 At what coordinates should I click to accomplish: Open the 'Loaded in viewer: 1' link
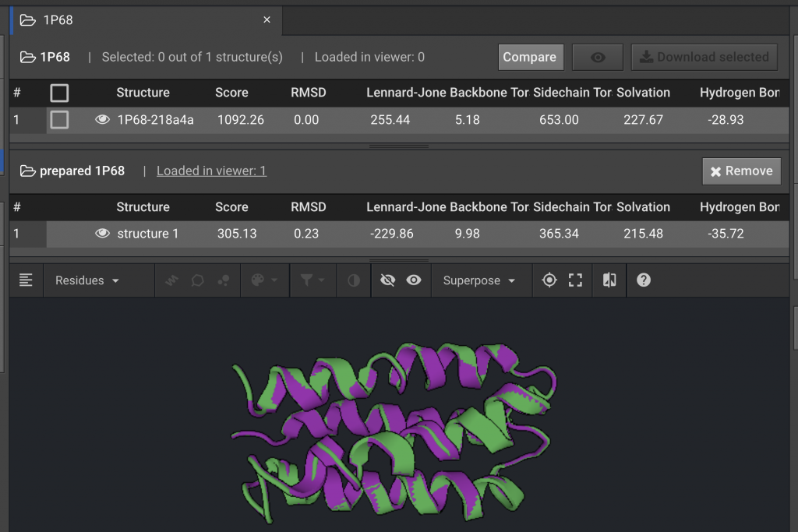212,171
